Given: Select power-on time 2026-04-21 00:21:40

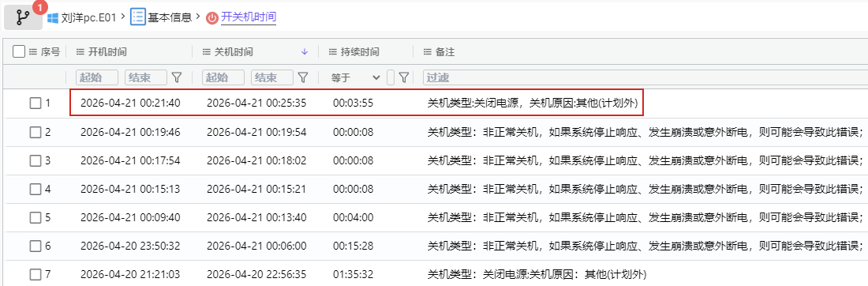Looking at the screenshot, I should tap(130, 103).
